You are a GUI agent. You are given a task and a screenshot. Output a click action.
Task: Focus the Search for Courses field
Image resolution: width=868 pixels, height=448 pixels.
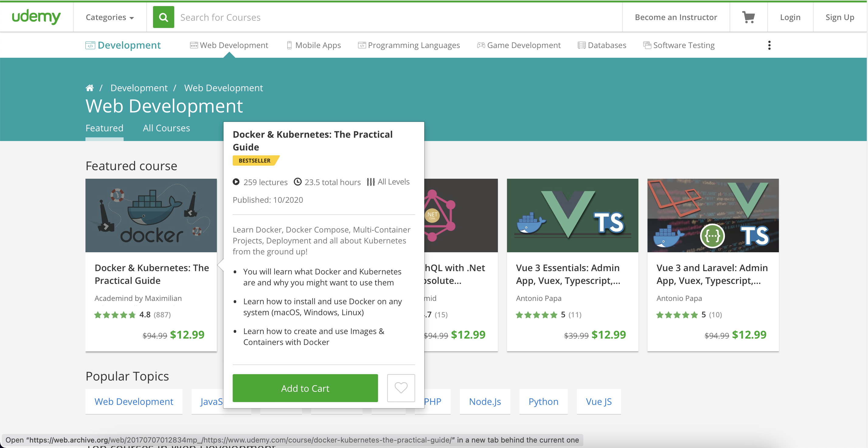coord(398,17)
